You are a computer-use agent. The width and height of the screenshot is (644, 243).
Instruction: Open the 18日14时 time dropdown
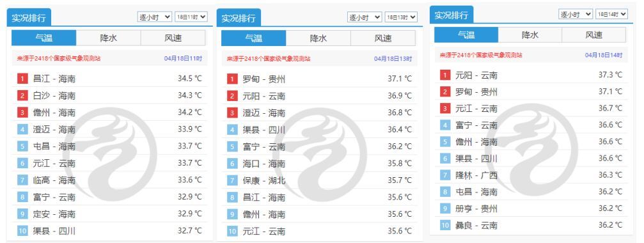(x=611, y=14)
